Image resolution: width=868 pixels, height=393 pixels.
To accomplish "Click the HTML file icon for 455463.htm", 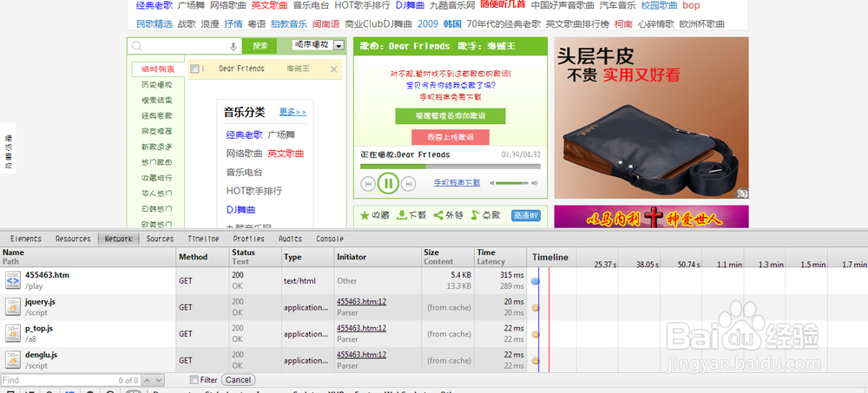I will (13, 280).
